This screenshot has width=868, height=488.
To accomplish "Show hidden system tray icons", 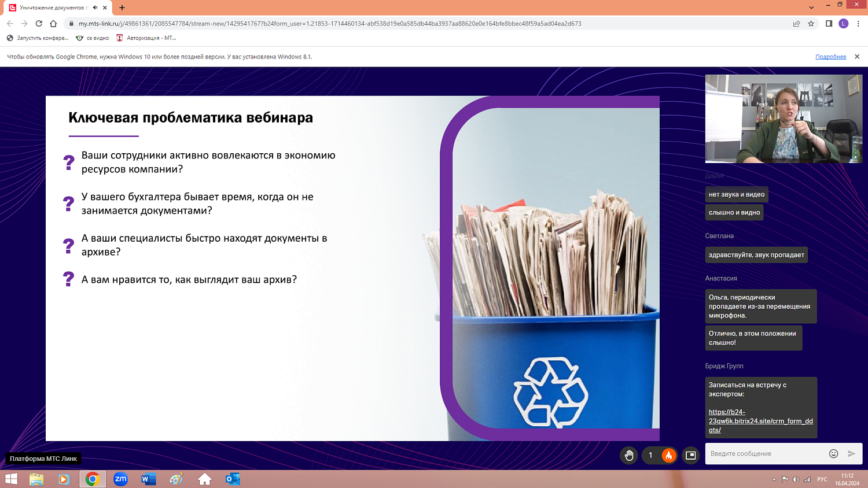I will pyautogui.click(x=774, y=479).
